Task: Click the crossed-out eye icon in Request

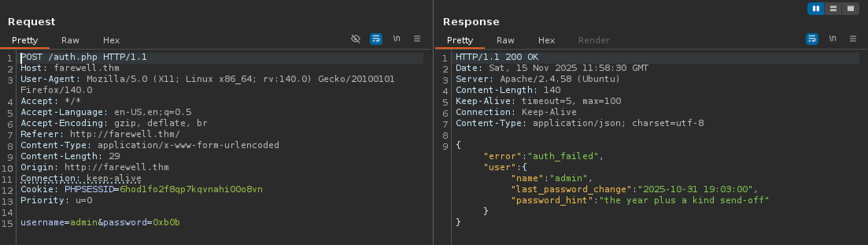Action: 356,39
